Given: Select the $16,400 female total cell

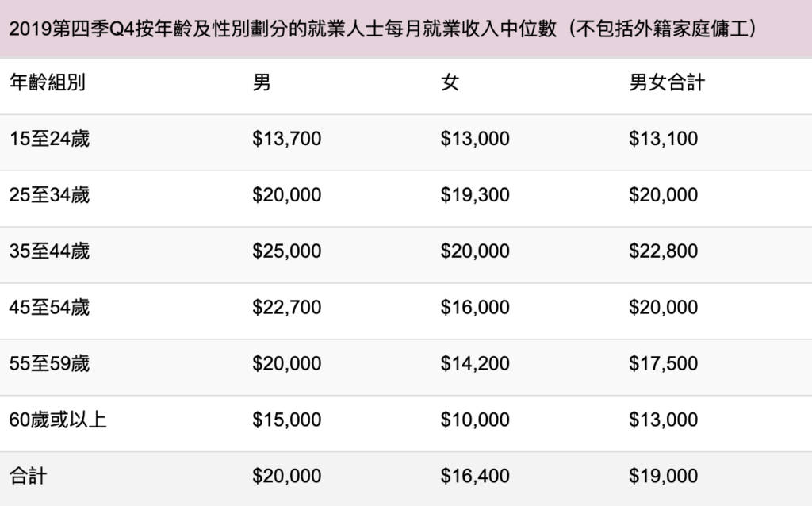Looking at the screenshot, I should 475,476.
